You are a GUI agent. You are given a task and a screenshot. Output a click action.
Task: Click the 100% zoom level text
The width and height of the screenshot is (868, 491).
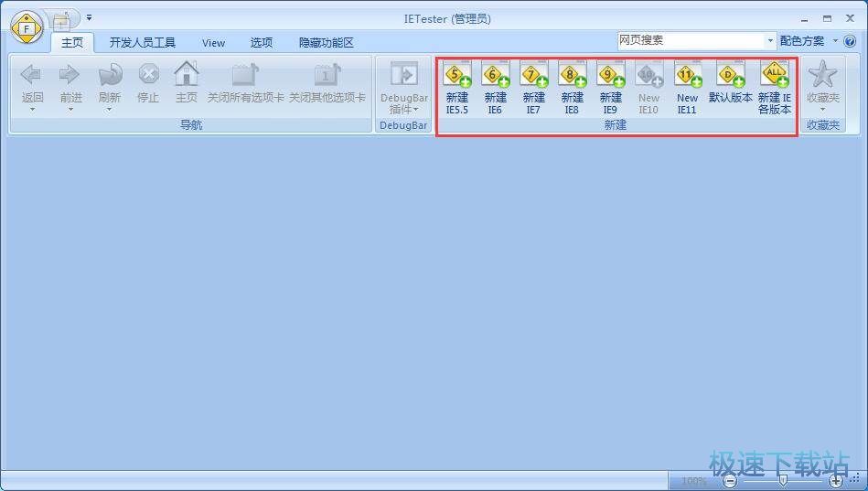693,481
